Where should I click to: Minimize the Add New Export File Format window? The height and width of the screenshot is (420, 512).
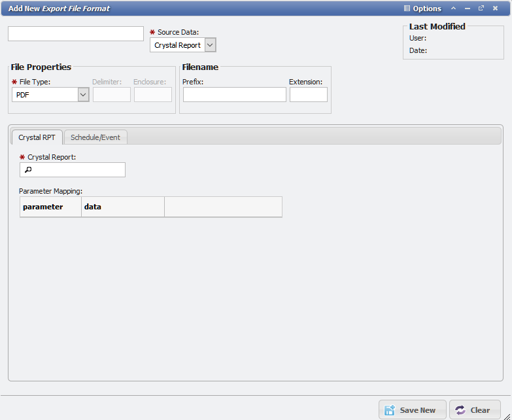tap(468, 9)
